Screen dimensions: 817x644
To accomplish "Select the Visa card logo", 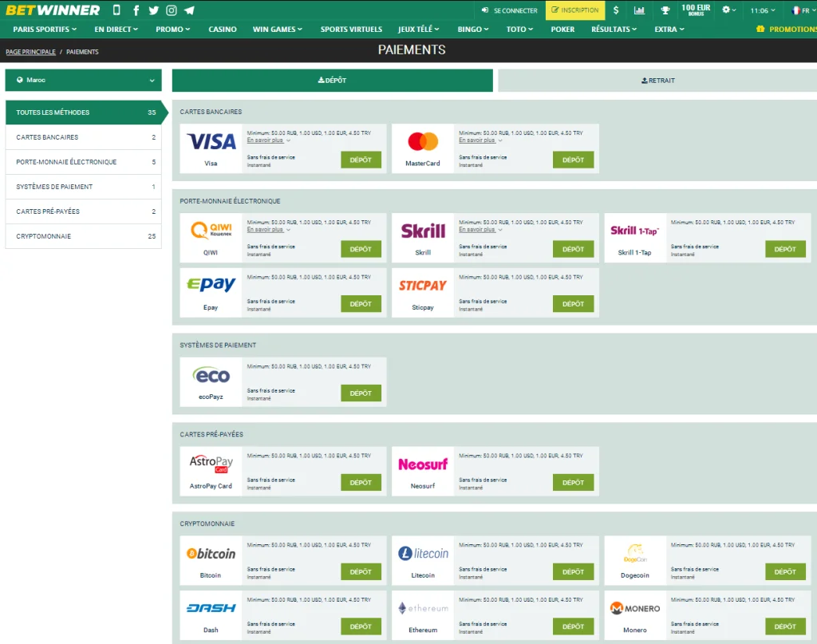I will click(x=211, y=142).
